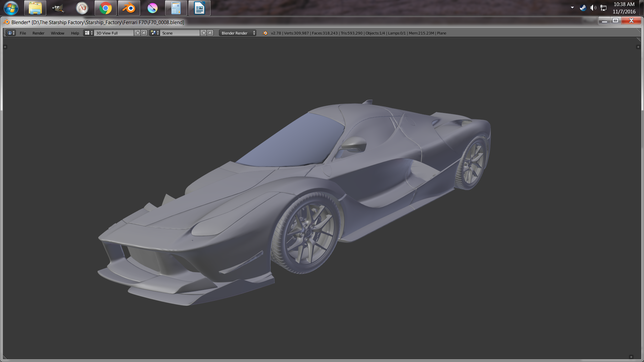Viewport: 644px width, 362px height.
Task: Open the Info editor type selector
Action: 11,33
